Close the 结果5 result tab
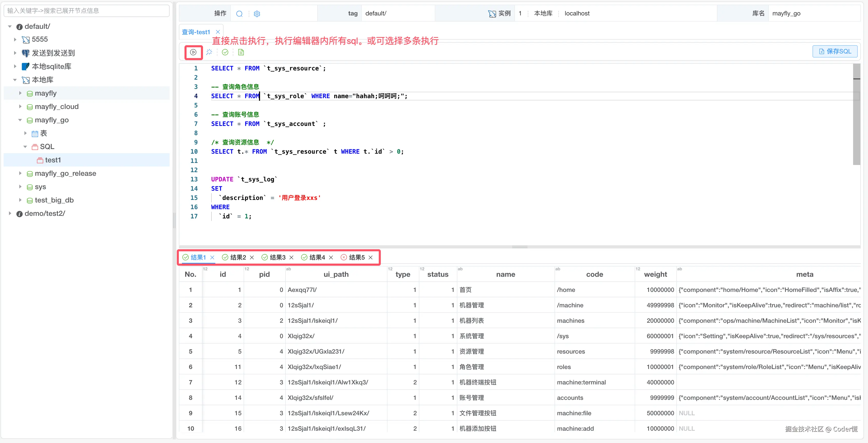 pos(371,257)
